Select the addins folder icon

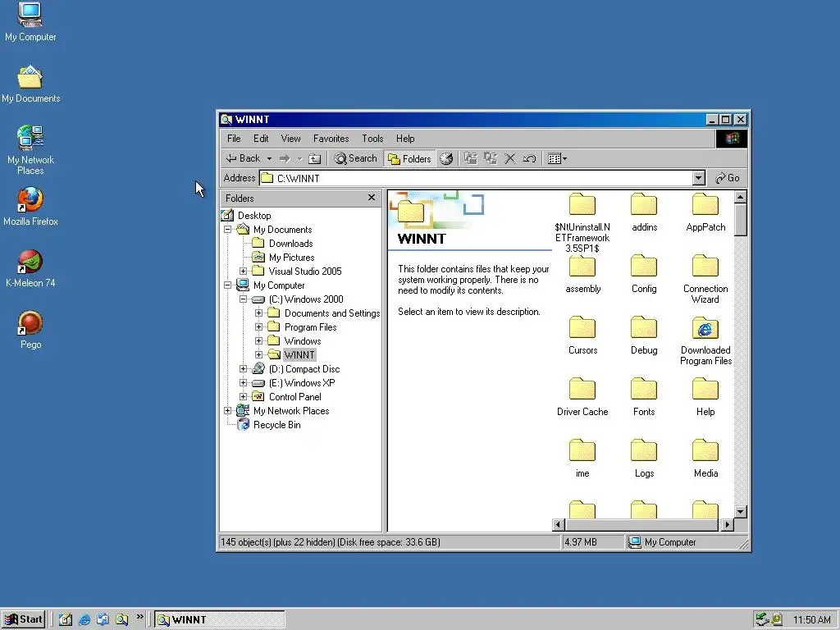pyautogui.click(x=644, y=204)
